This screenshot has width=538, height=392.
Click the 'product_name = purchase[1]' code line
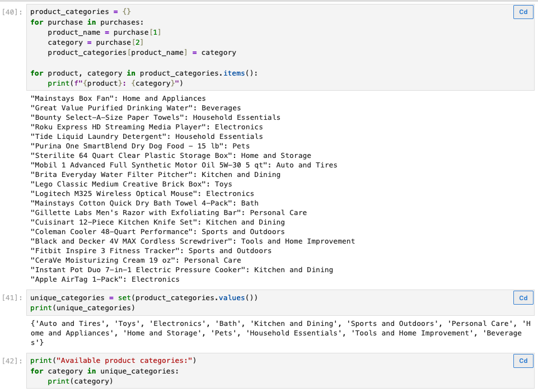point(104,32)
